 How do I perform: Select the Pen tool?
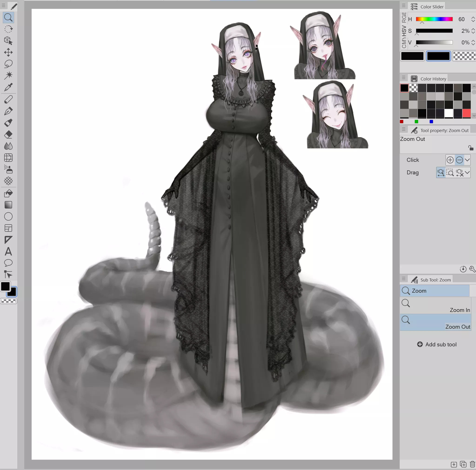[9, 111]
